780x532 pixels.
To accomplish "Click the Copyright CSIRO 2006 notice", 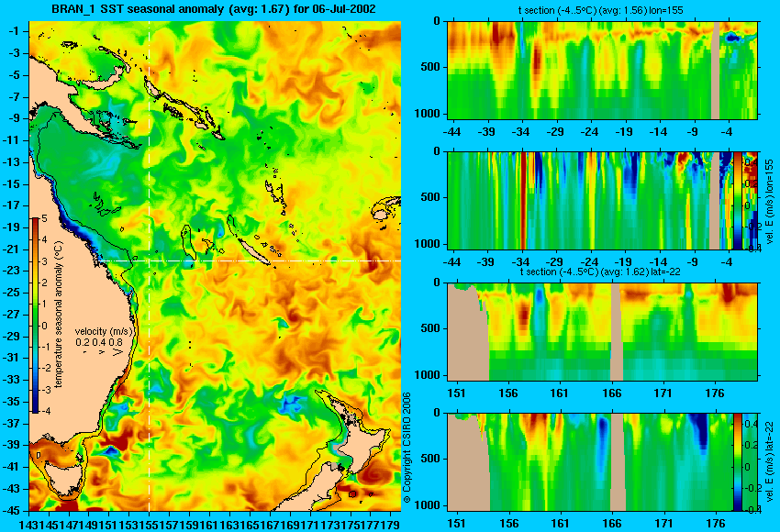I will pos(407,448).
